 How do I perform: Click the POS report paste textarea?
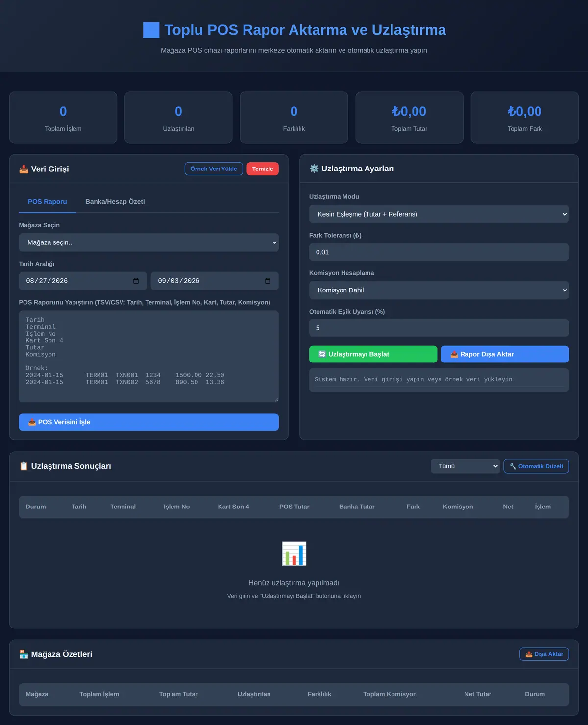149,356
